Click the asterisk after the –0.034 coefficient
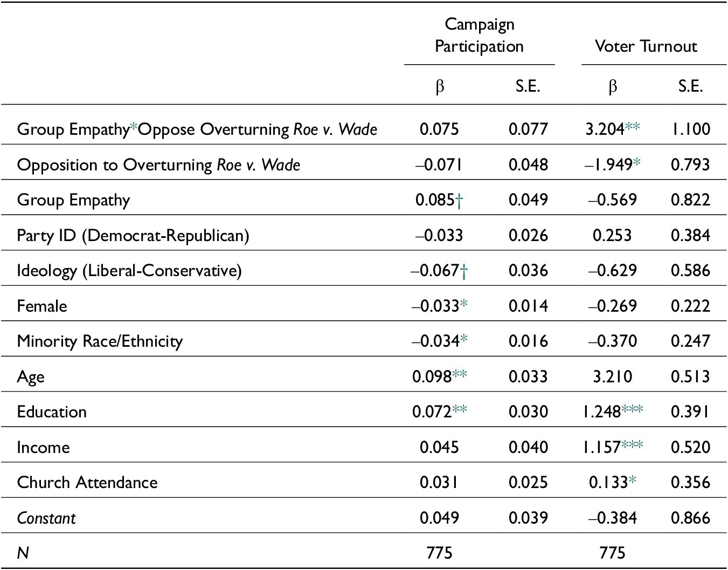728x570 pixels. 463,339
